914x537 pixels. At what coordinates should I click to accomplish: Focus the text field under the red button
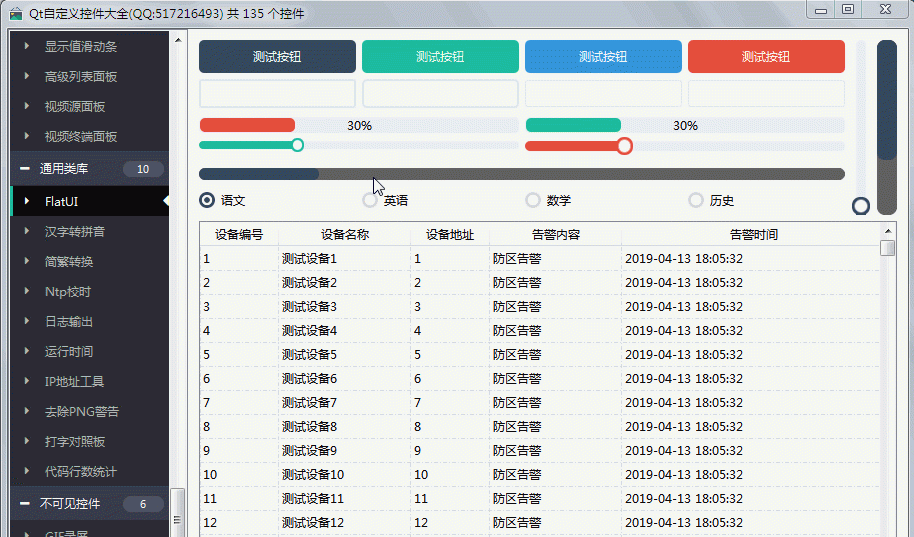[766, 93]
